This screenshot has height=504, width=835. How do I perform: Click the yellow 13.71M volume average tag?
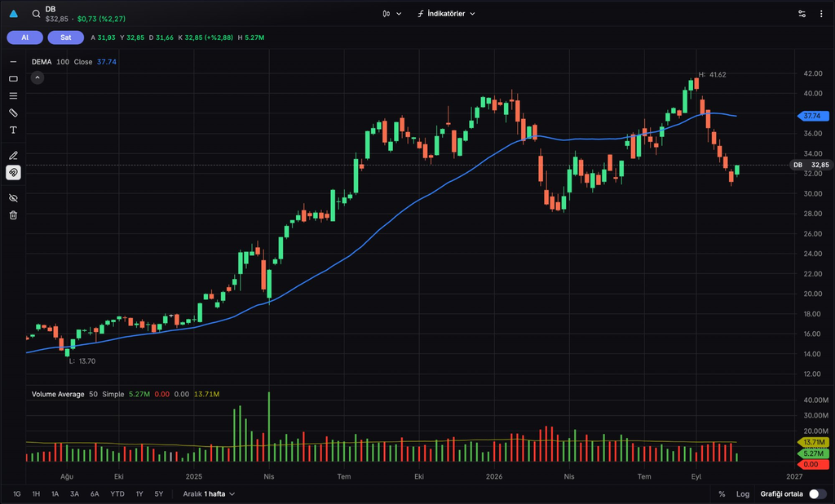tap(813, 442)
